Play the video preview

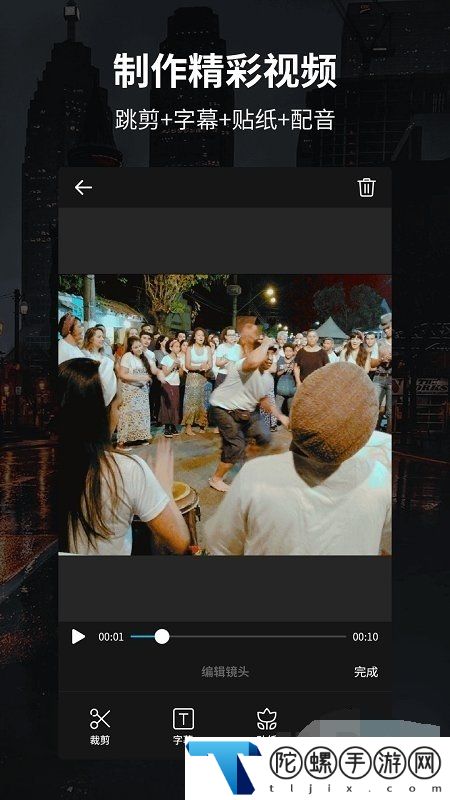point(78,636)
